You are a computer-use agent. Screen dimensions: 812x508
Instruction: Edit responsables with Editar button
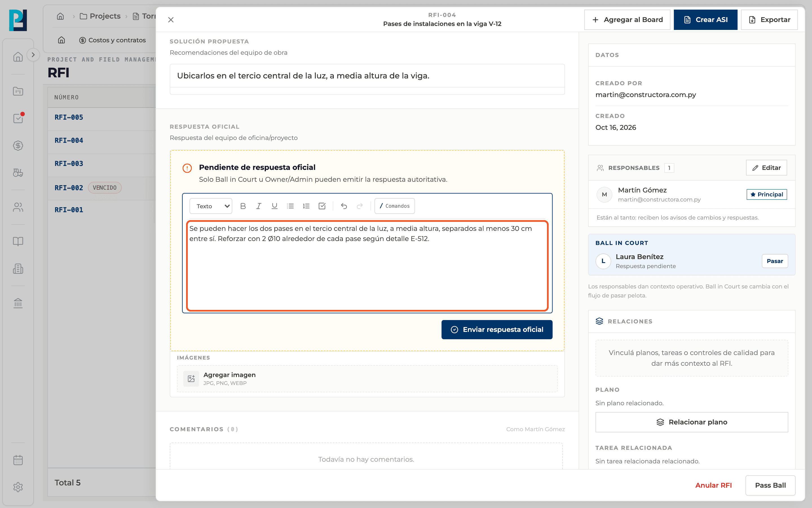tap(766, 168)
